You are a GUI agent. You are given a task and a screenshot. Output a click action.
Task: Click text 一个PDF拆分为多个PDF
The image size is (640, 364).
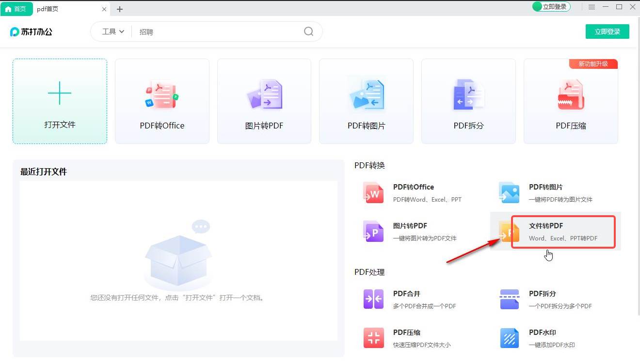point(560,306)
